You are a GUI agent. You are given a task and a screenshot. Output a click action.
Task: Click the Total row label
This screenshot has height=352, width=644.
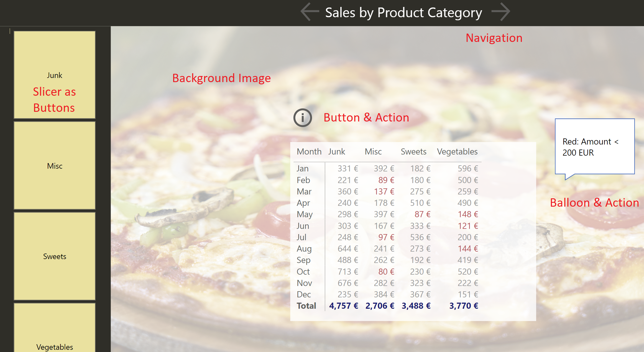pos(306,306)
